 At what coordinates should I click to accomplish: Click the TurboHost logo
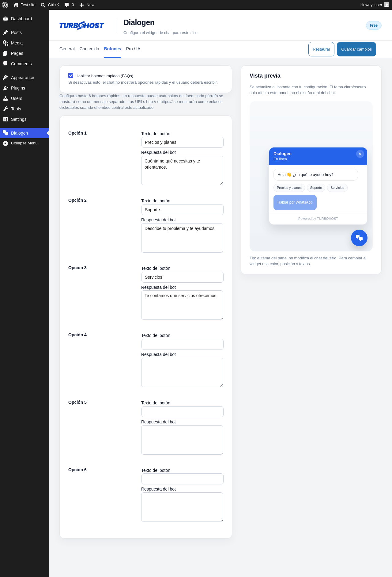[82, 25]
